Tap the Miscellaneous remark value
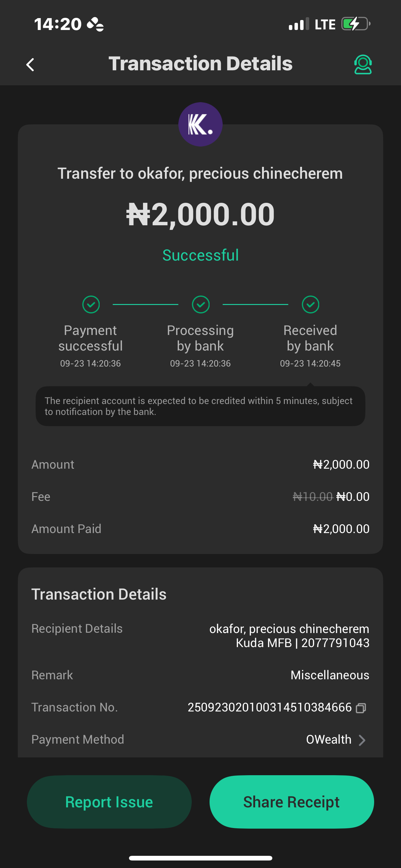The width and height of the screenshot is (401, 868). click(329, 675)
